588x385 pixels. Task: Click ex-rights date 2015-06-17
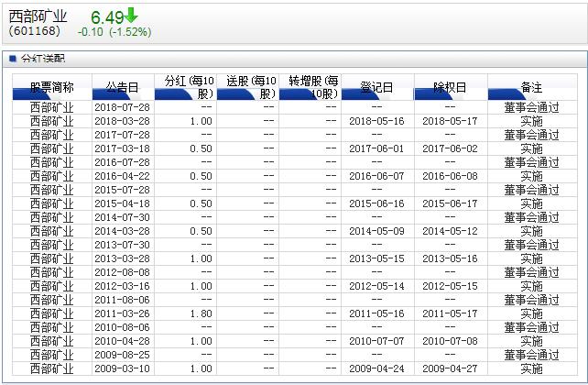pos(450,203)
